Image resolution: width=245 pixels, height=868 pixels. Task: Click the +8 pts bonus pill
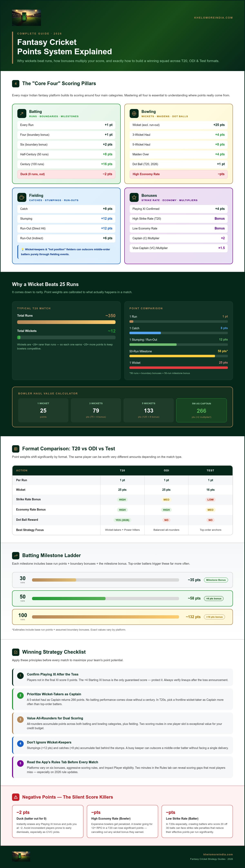point(214,599)
